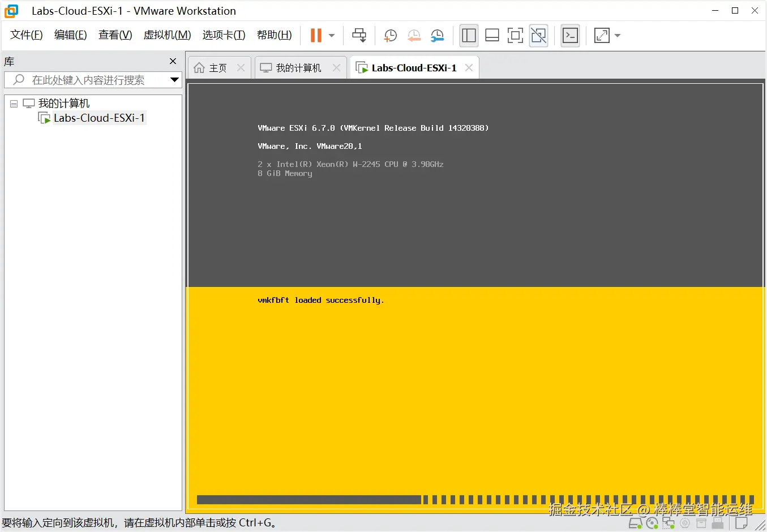Enter full screen mode

[515, 35]
